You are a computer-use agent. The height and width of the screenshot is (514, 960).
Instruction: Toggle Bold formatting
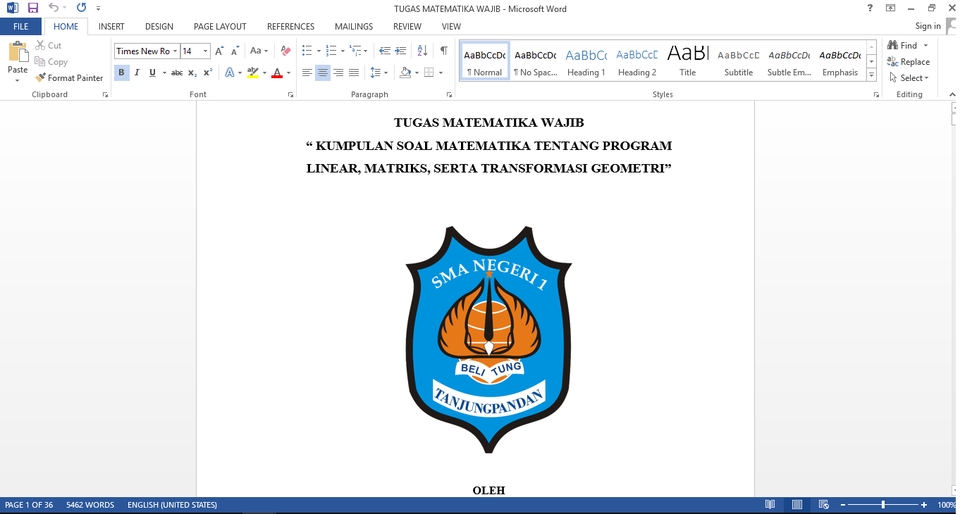coord(121,73)
